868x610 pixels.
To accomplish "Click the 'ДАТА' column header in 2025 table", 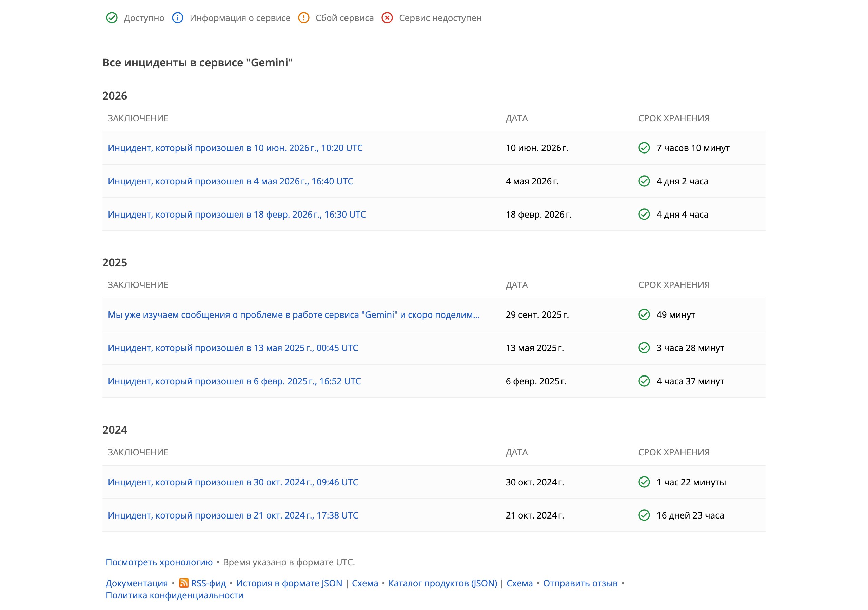I will tap(517, 285).
